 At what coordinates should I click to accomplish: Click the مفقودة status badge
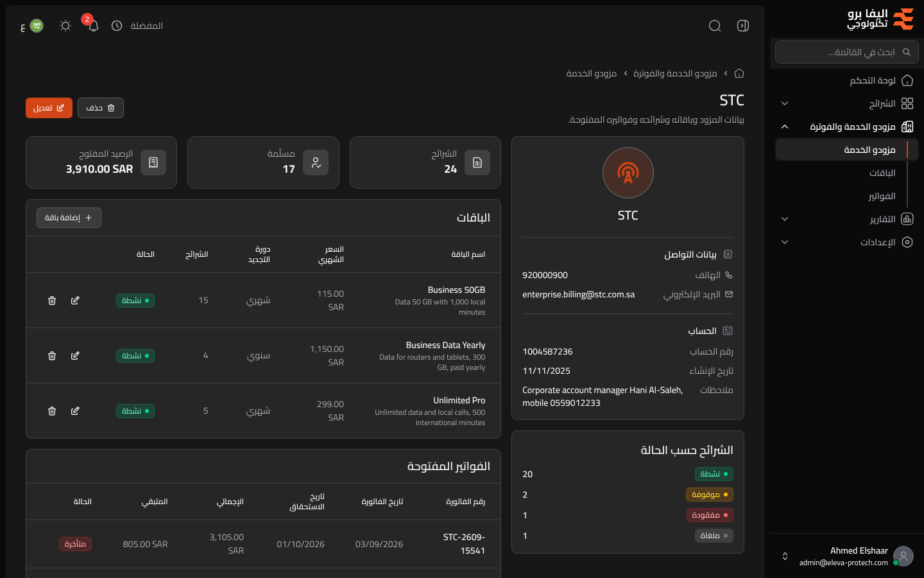710,515
